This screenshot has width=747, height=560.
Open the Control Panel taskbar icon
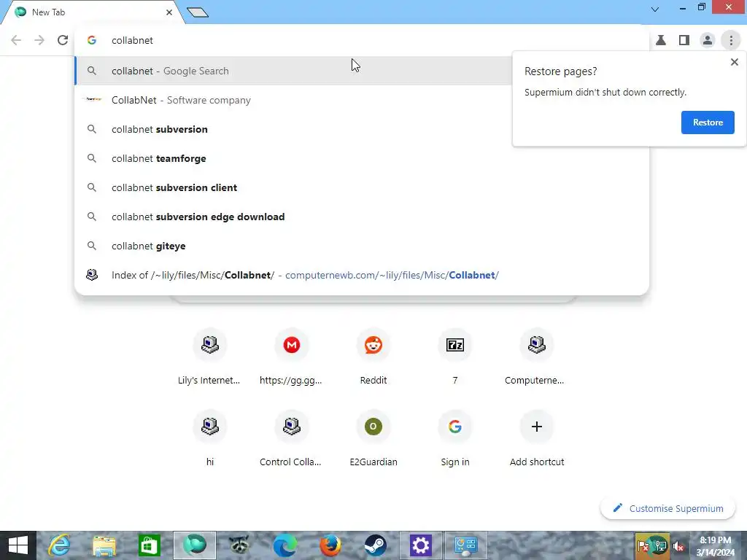click(466, 545)
